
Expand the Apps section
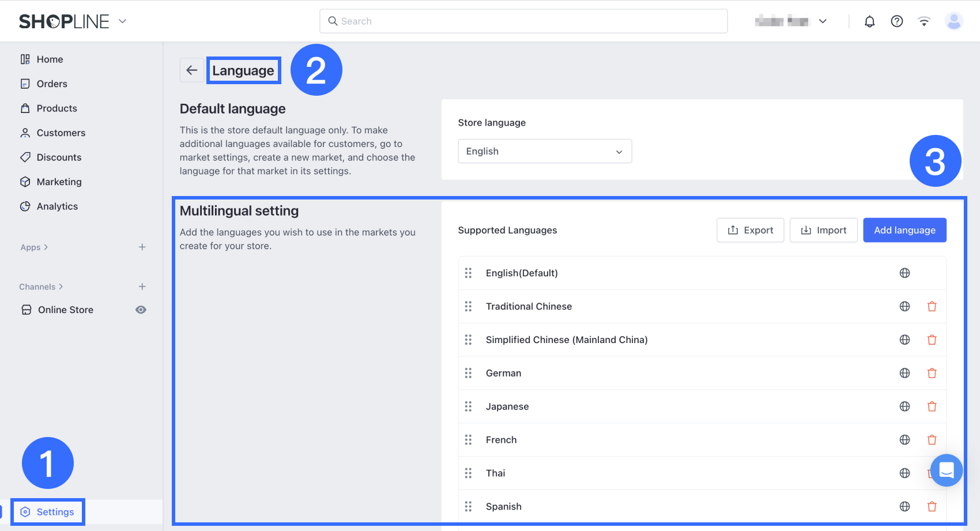pyautogui.click(x=35, y=247)
